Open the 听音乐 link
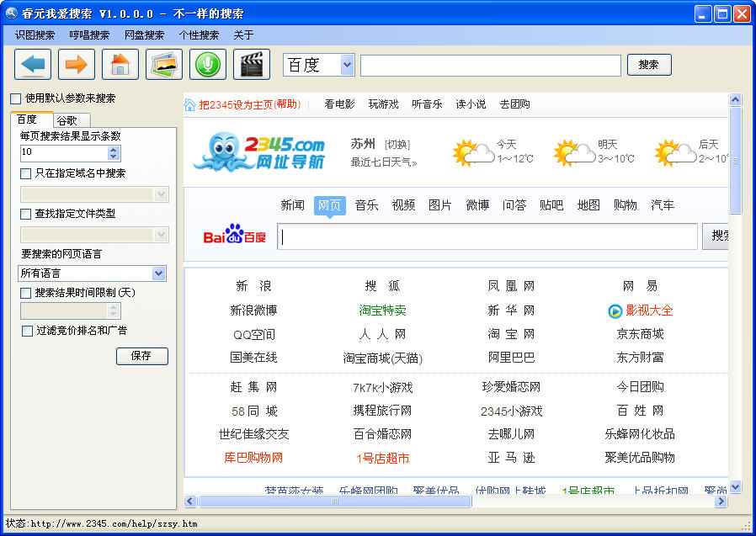 point(427,104)
